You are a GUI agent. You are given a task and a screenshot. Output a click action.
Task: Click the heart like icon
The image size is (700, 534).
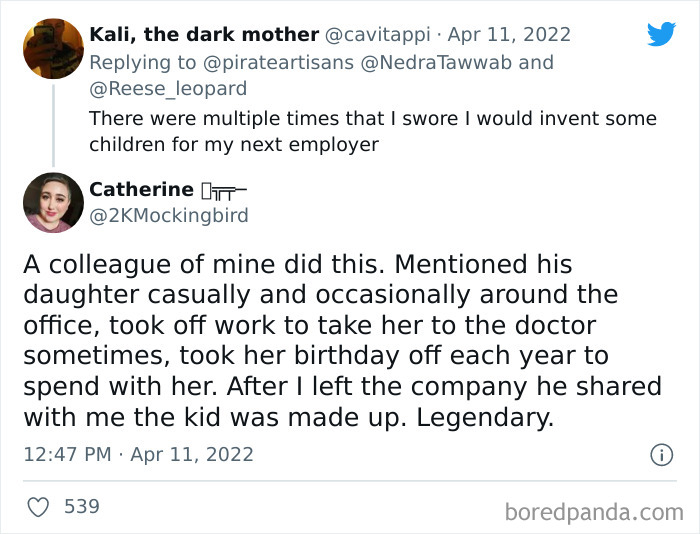pyautogui.click(x=38, y=507)
